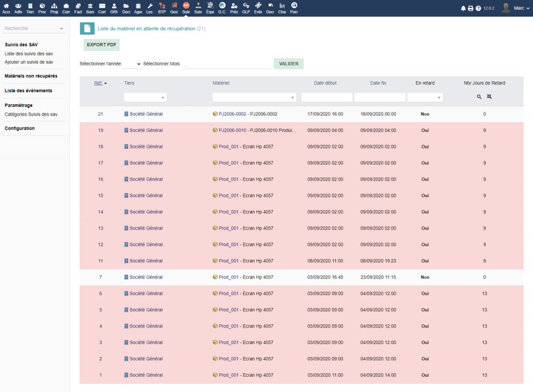Open the Agenda calendar icon
The height and width of the screenshot is (392, 533).
click(x=138, y=8)
